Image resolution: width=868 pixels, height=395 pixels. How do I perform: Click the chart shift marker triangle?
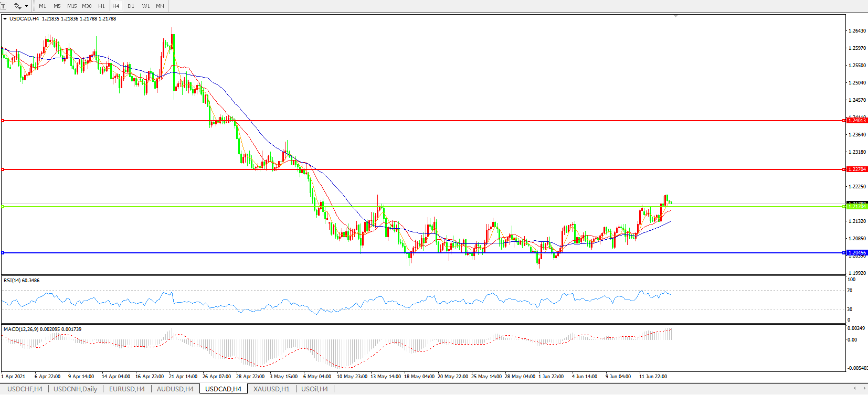[x=675, y=16]
